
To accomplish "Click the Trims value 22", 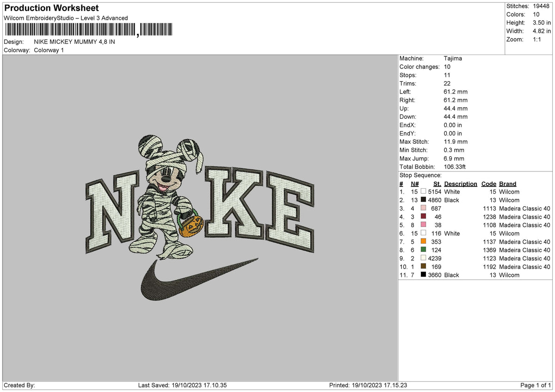I will (x=447, y=83).
